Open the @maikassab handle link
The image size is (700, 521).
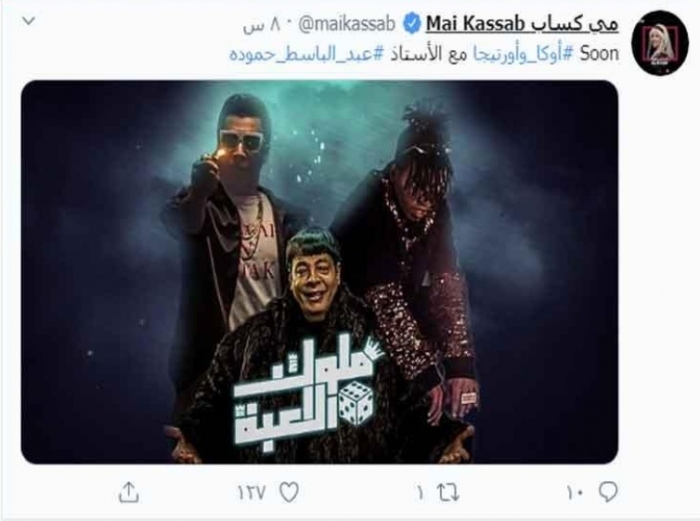(x=346, y=24)
